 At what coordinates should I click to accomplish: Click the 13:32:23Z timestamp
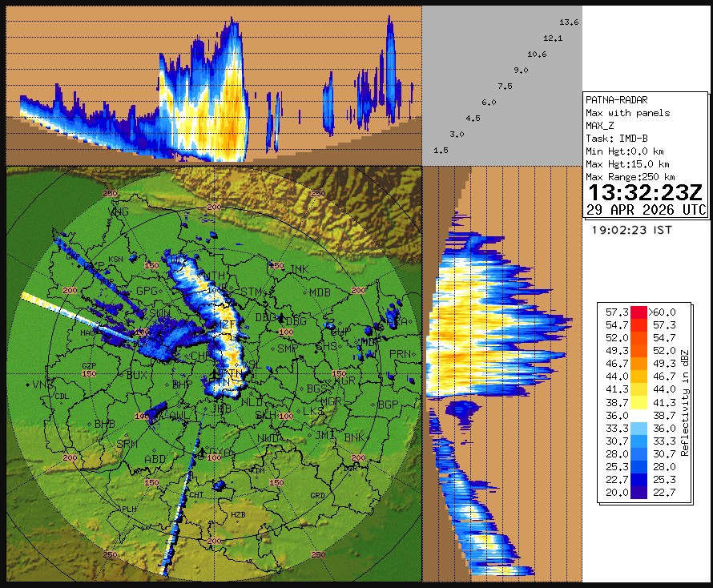tap(646, 193)
